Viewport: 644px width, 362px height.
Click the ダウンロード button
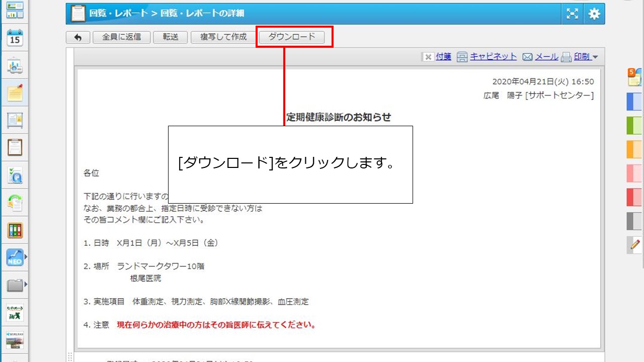(x=292, y=37)
